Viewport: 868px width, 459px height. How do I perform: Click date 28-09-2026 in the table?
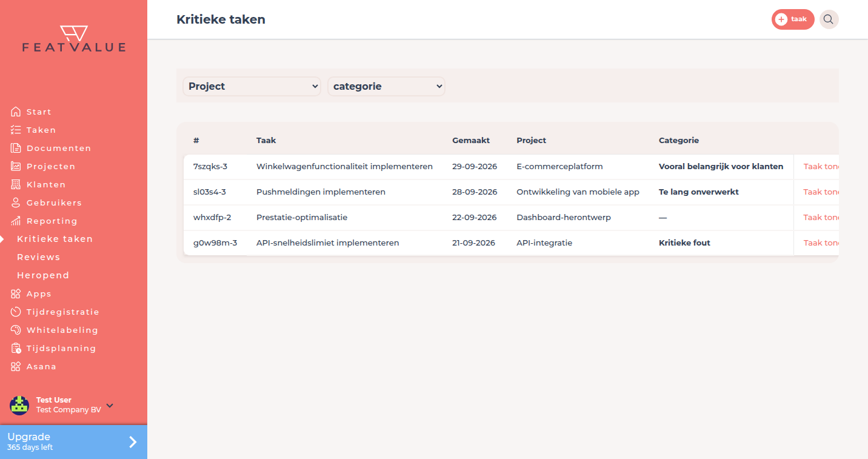click(475, 192)
